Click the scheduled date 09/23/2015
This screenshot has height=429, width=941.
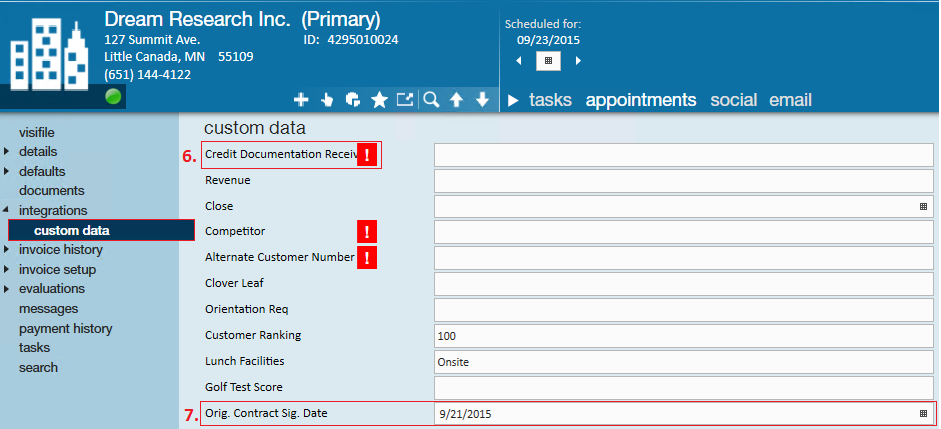click(549, 41)
